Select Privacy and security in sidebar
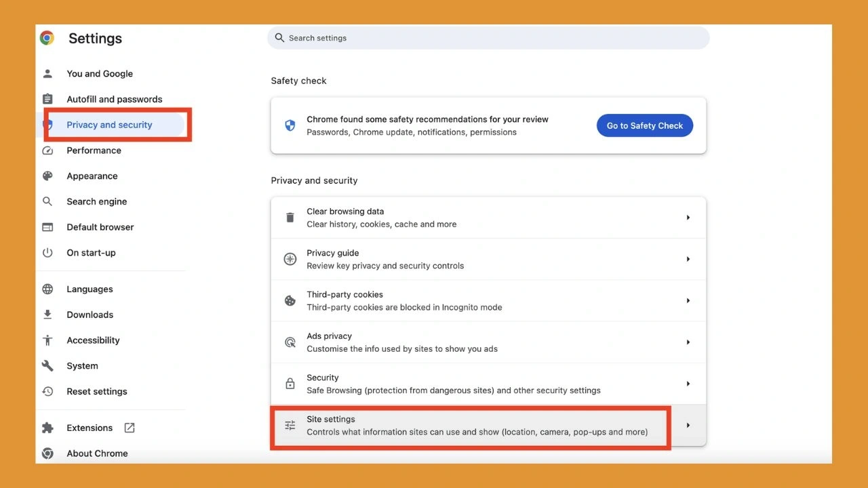The image size is (868, 488). click(109, 125)
